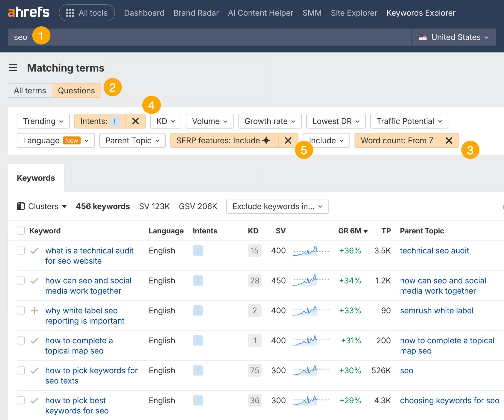
Task: Click the keyword 'how to pick best keywords for seo'
Action: (x=76, y=405)
